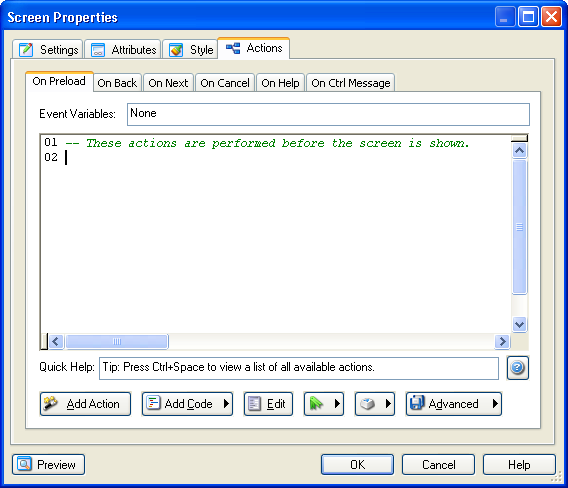Click the Edit document icon

(254, 404)
